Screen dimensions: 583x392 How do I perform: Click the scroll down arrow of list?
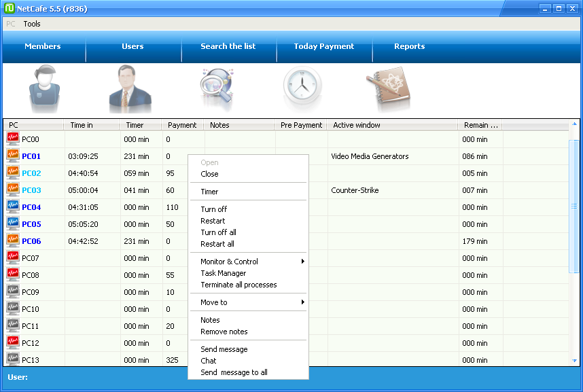click(574, 360)
